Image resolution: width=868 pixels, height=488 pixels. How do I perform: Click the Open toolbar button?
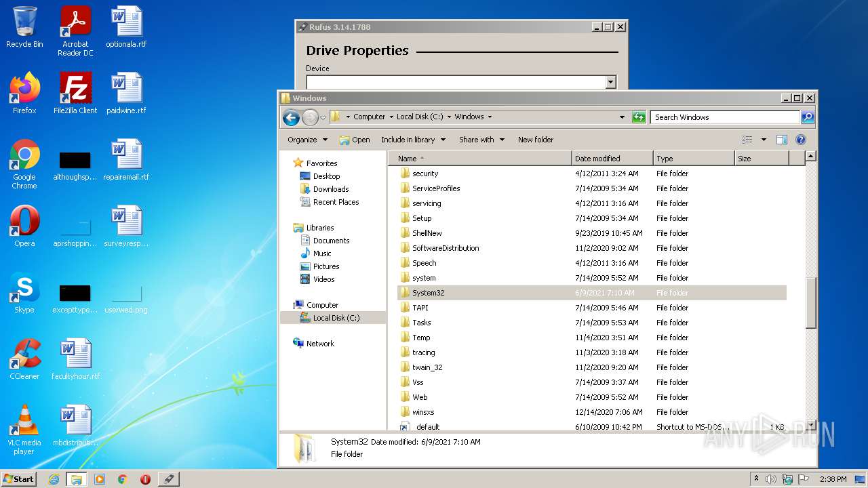coord(355,140)
